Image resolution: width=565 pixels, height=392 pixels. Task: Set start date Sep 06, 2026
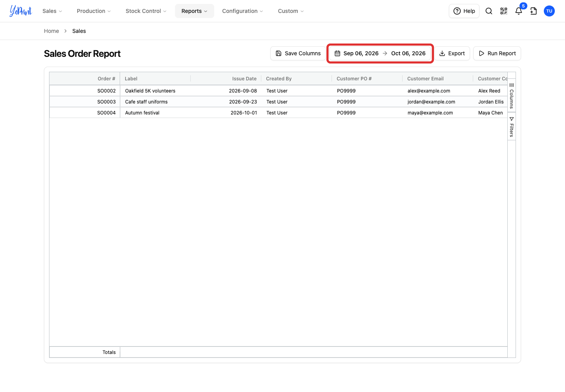point(361,53)
